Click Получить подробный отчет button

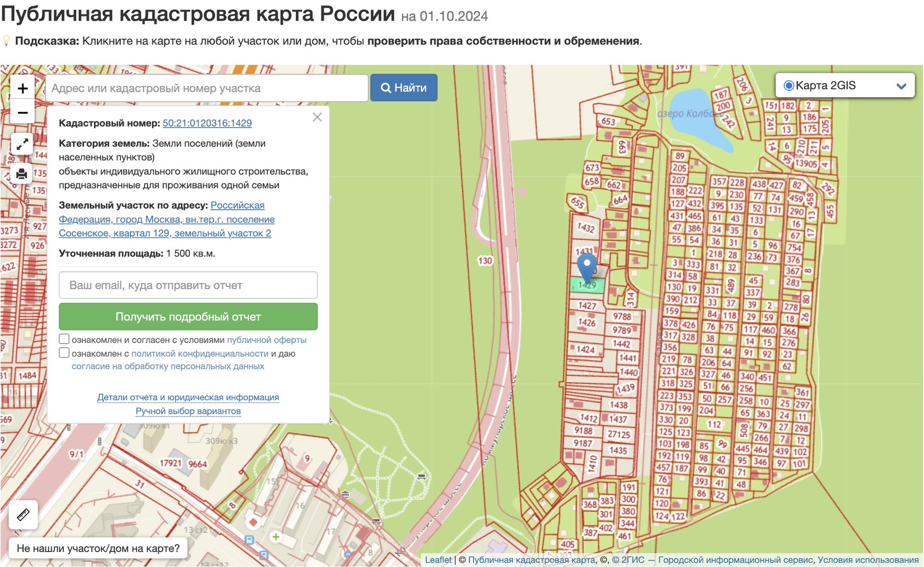[x=188, y=317]
